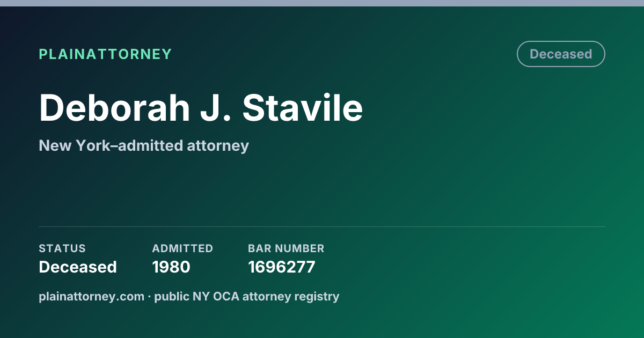Select the Deborah J. Stavile name heading
644x338 pixels.
pos(201,108)
